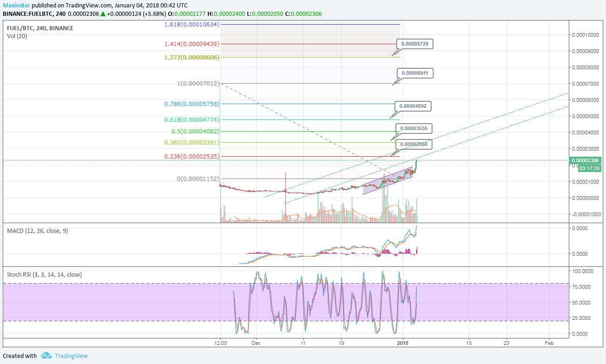This screenshot has height=364, width=606.
Task: Select the MACD (12, 26, close, 9) label
Action: (37, 231)
